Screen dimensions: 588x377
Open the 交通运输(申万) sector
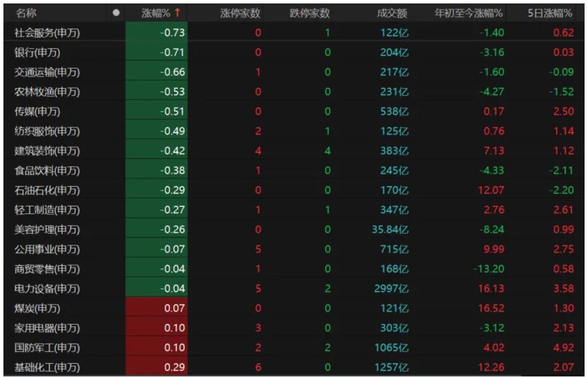[47, 72]
